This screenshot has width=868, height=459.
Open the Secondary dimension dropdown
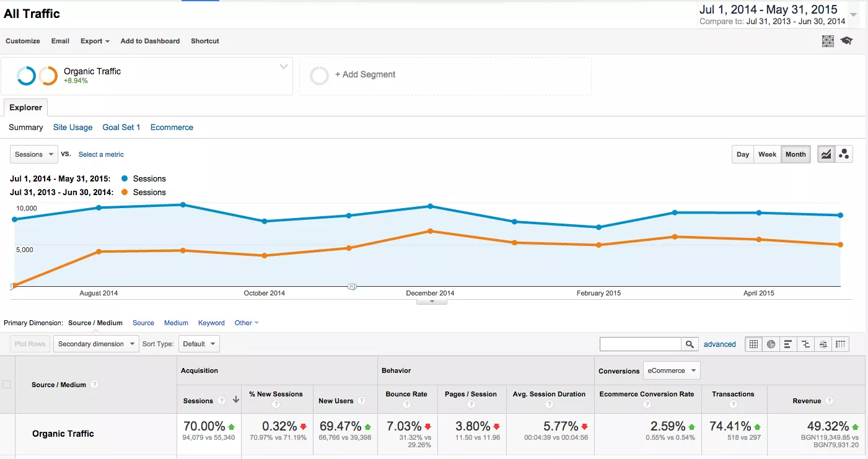tap(96, 344)
